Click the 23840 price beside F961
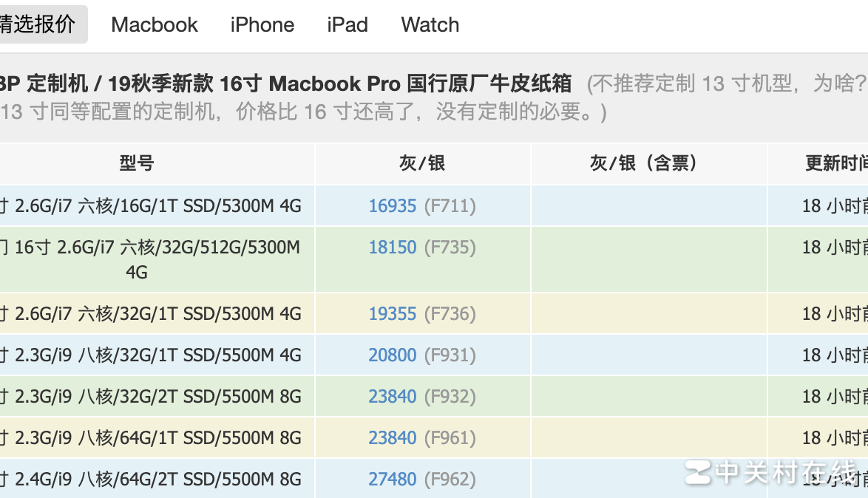The height and width of the screenshot is (498, 868). click(x=393, y=438)
